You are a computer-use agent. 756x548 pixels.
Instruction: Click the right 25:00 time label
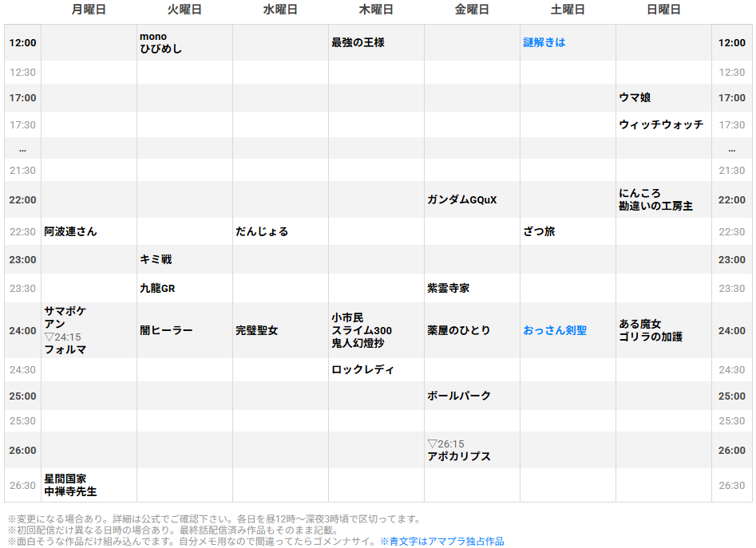coord(732,396)
